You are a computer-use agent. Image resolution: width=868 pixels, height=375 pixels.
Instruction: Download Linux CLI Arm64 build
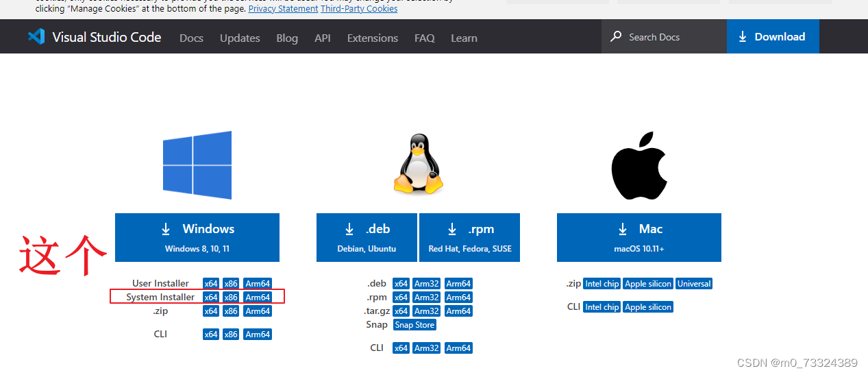(458, 348)
